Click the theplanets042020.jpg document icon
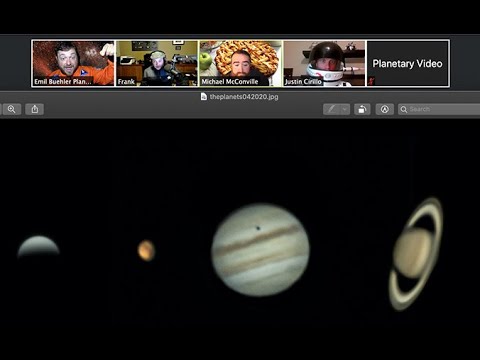The width and height of the screenshot is (480, 360). [x=203, y=97]
